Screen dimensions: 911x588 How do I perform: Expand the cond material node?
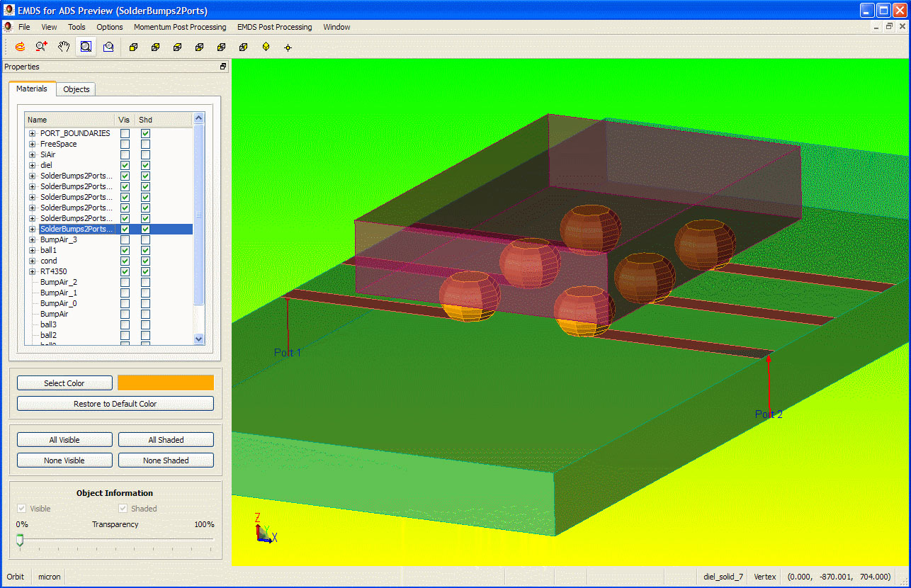pyautogui.click(x=32, y=261)
